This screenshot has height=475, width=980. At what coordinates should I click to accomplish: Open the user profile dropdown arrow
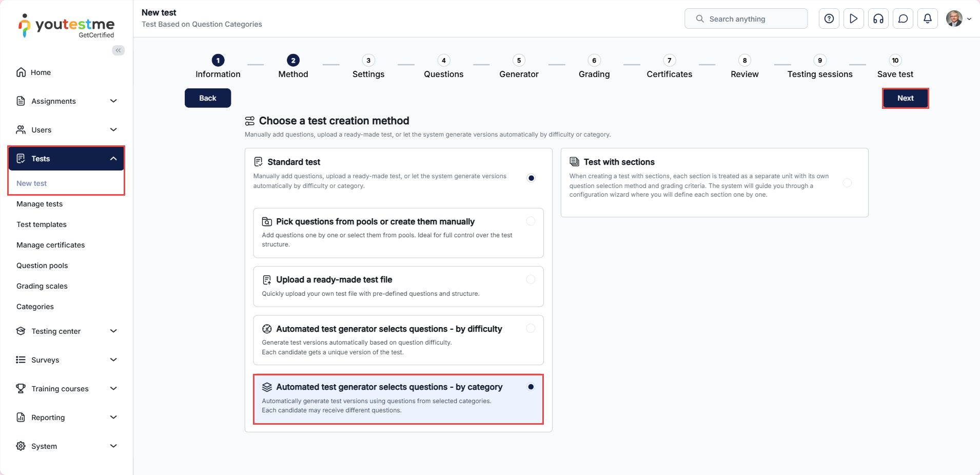(x=969, y=19)
